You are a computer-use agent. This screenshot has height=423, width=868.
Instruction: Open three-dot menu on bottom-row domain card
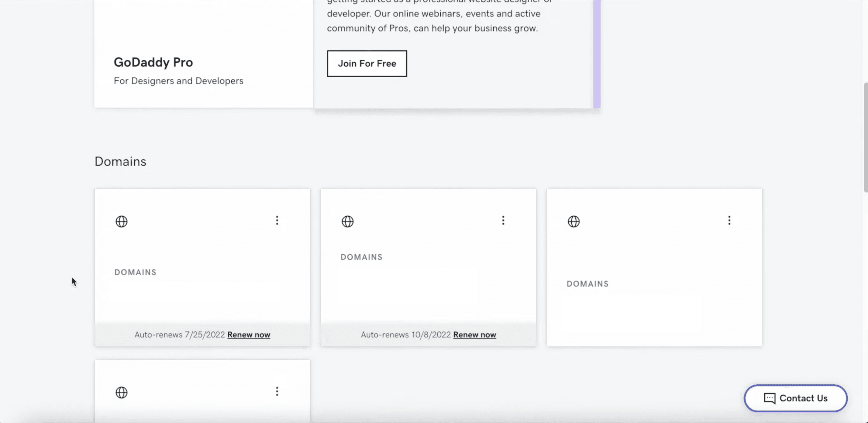[x=277, y=391]
